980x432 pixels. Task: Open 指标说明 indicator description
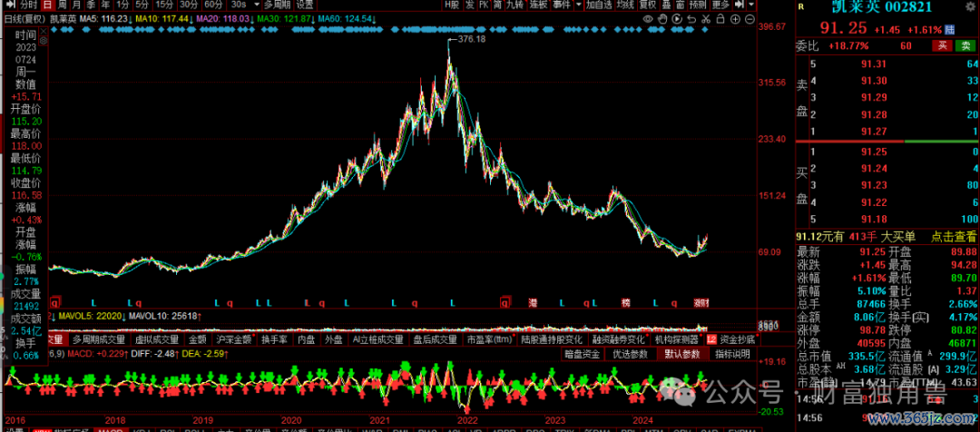pos(732,354)
